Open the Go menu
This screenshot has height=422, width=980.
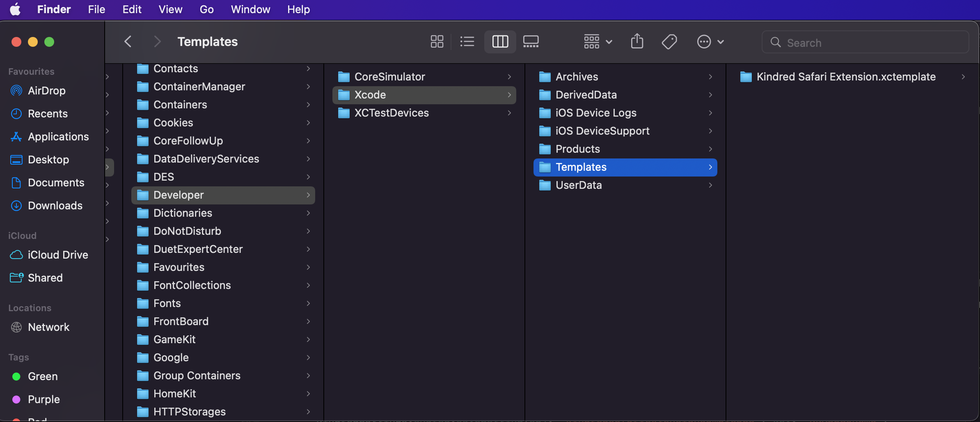[x=206, y=9]
